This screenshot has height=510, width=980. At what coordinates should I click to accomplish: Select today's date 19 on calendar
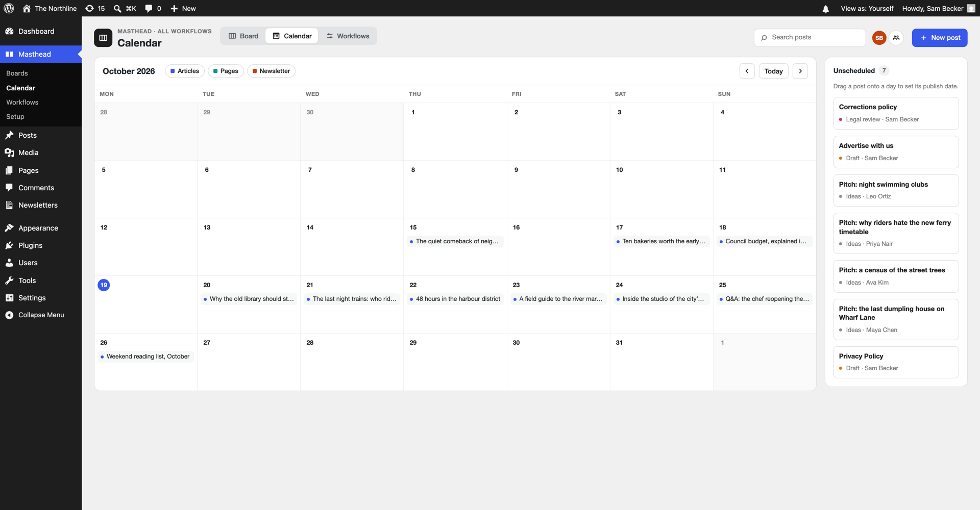(104, 285)
